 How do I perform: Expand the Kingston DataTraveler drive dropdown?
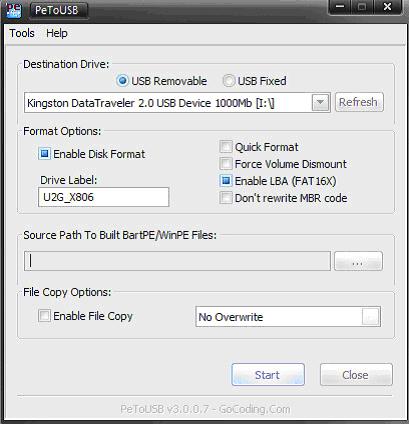[320, 103]
